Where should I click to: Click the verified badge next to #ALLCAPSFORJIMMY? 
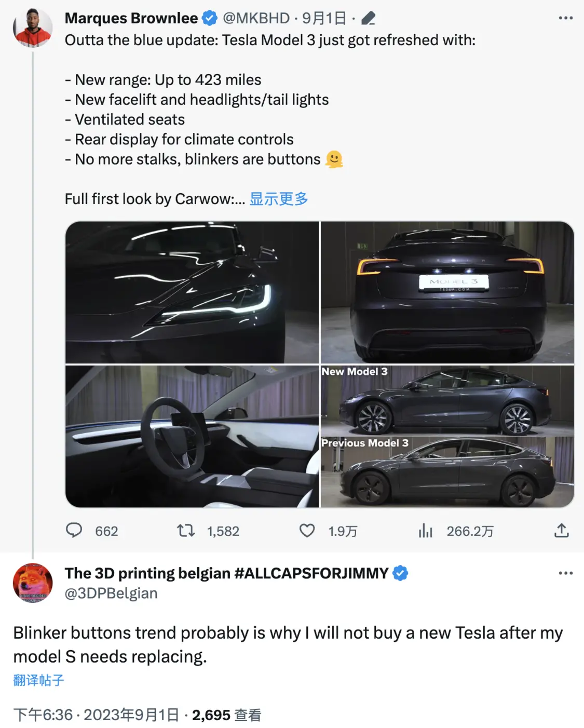pos(400,573)
